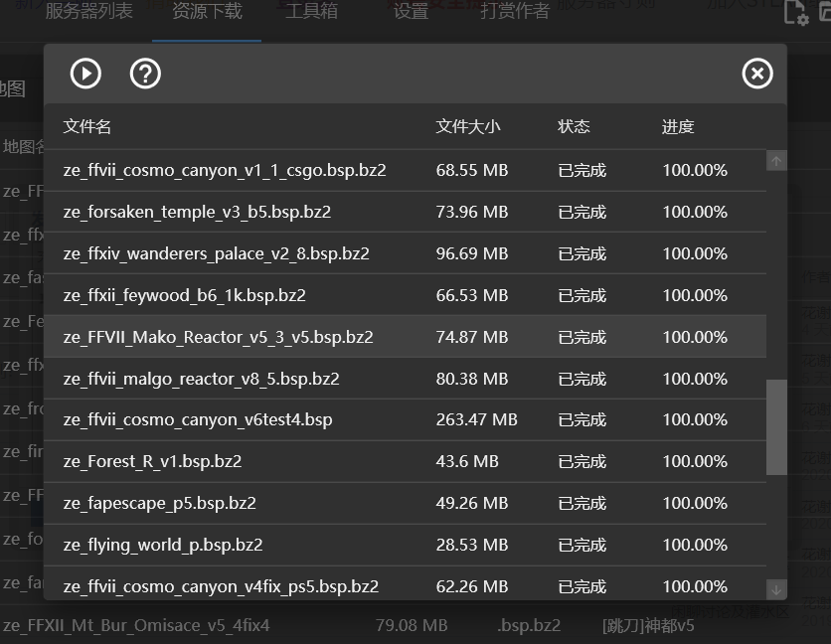
Task: Click the 43.6 MB size cell
Action: [x=467, y=462]
